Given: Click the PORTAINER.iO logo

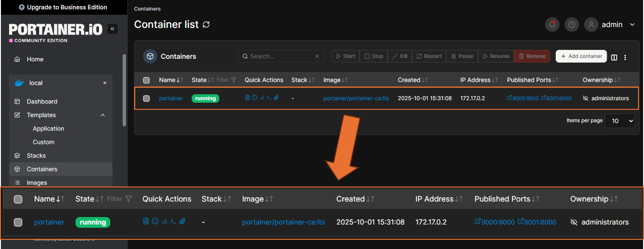Looking at the screenshot, I should pyautogui.click(x=56, y=29).
